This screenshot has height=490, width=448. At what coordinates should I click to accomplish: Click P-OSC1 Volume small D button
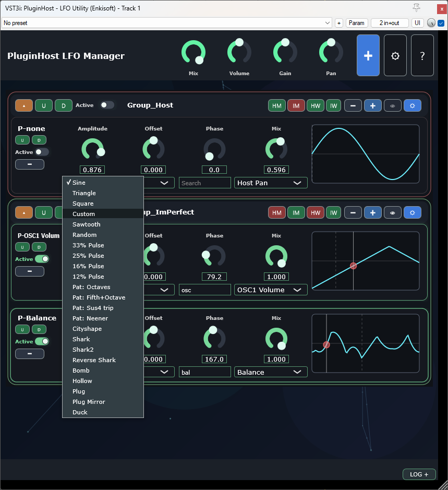39,247
